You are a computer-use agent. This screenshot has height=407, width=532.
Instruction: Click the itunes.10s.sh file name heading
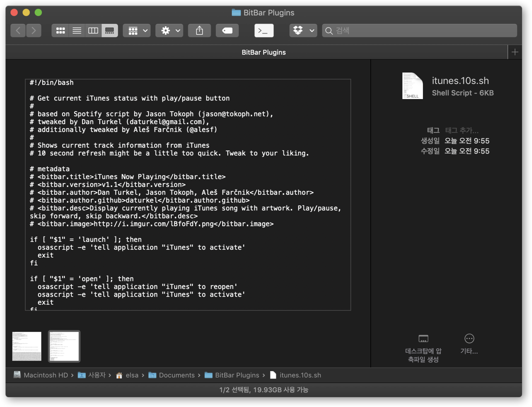460,81
